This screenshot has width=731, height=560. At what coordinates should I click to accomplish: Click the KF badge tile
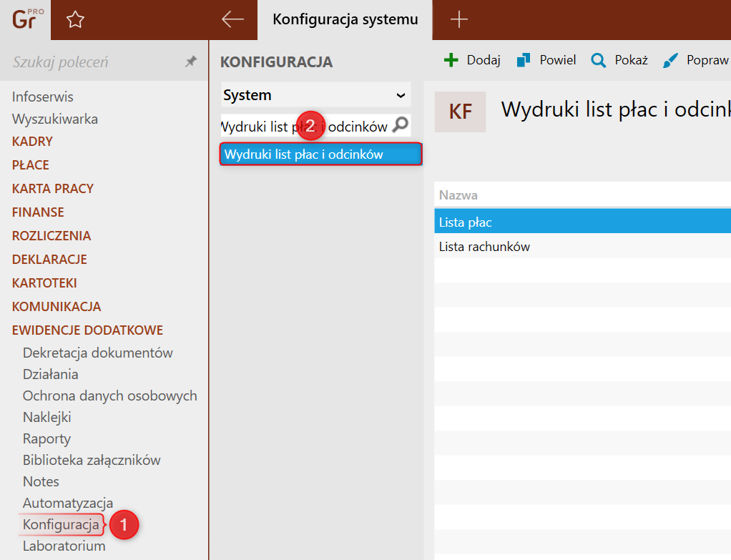[x=460, y=112]
